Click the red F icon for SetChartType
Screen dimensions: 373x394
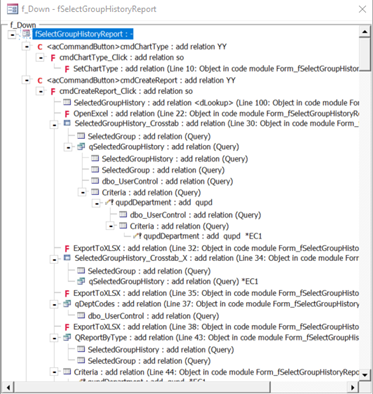[67, 69]
